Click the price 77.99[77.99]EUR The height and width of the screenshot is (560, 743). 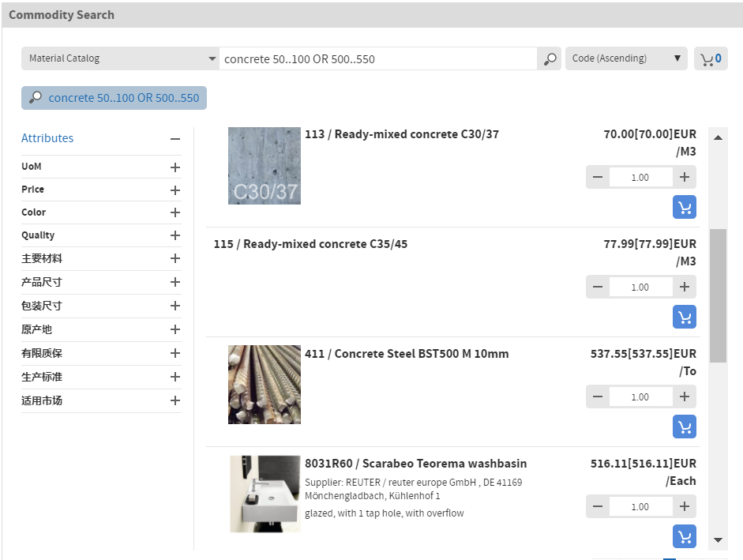pos(650,244)
